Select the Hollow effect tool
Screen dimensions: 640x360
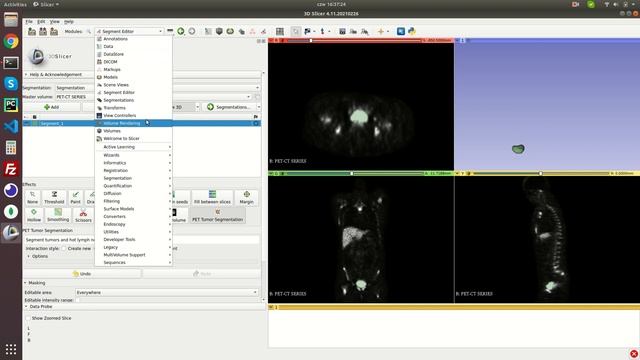(34, 216)
